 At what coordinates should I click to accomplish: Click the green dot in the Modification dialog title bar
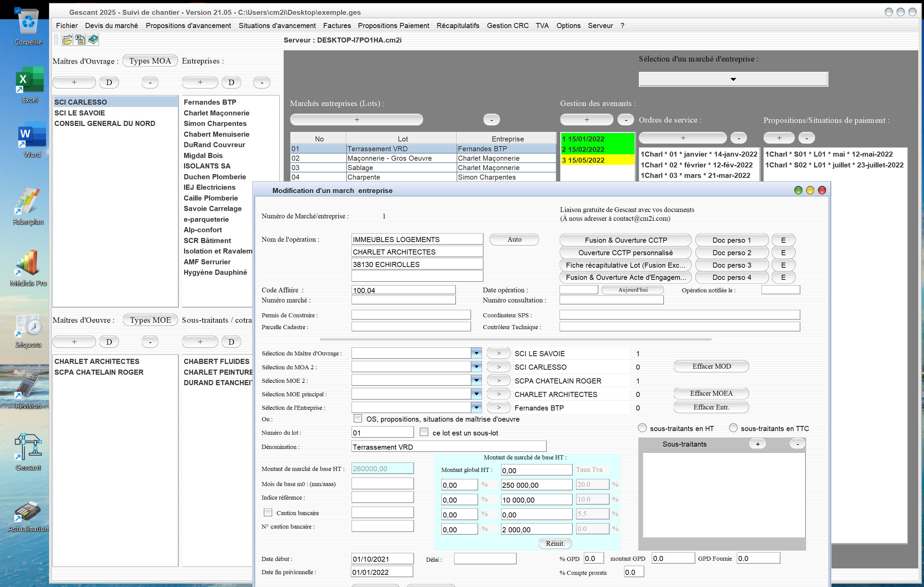pyautogui.click(x=798, y=190)
